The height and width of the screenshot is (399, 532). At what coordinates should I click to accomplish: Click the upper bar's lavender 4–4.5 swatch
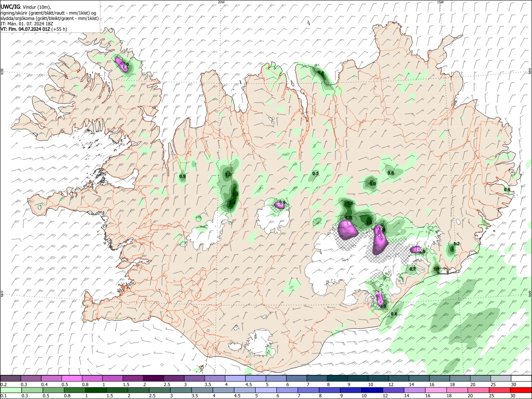click(235, 378)
